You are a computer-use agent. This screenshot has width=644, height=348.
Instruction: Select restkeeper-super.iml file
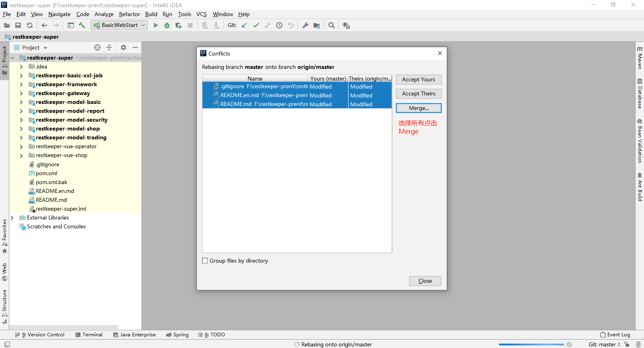(x=61, y=209)
